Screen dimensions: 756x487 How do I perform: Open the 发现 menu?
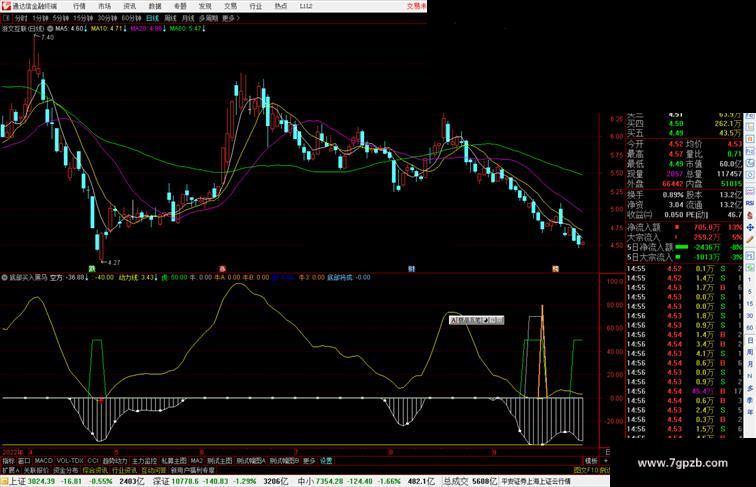(x=205, y=6)
